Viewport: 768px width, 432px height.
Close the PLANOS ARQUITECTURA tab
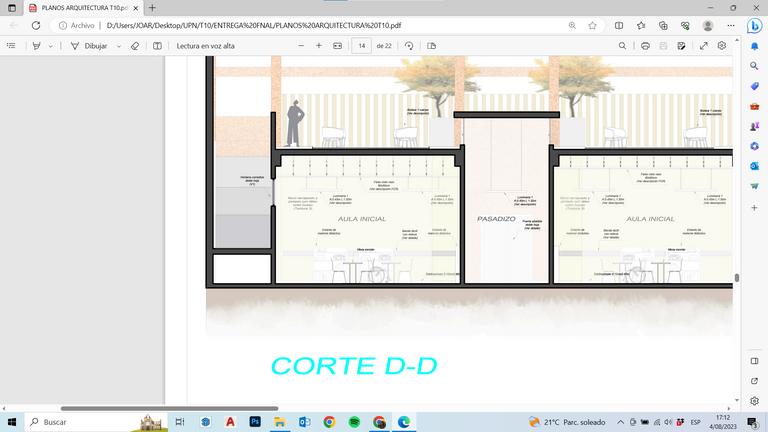(x=136, y=8)
